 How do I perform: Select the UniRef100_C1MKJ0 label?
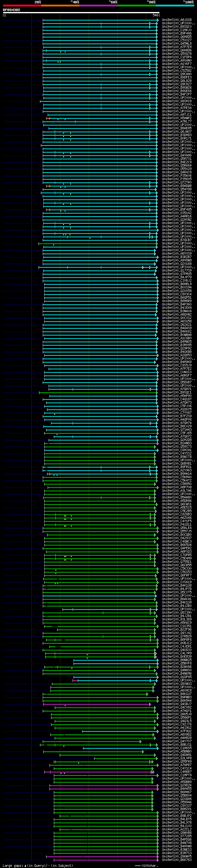pyautogui.click(x=177, y=30)
